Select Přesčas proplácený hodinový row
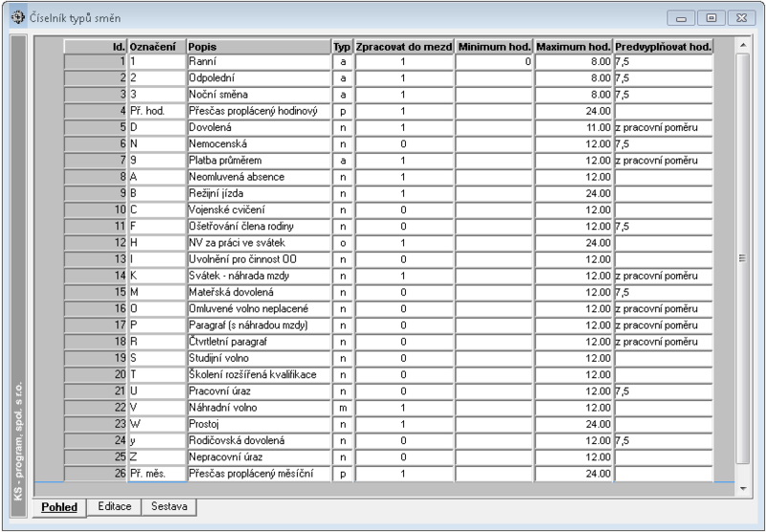 259,111
